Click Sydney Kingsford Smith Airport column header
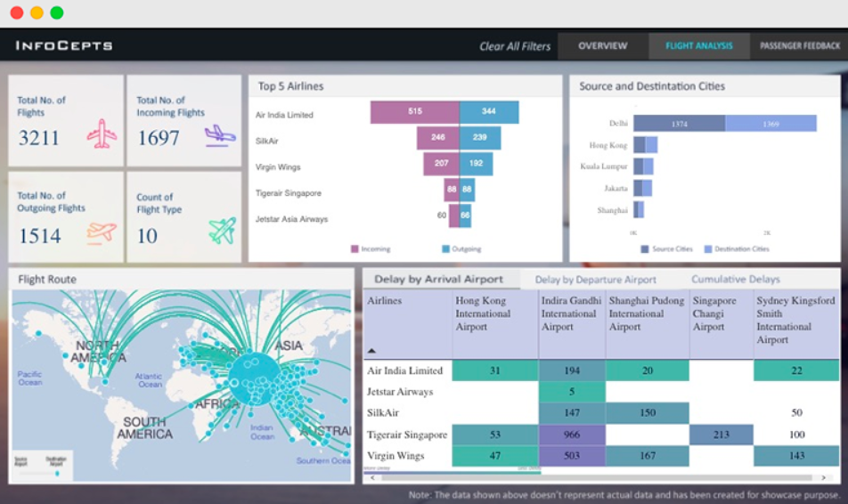 (796, 324)
